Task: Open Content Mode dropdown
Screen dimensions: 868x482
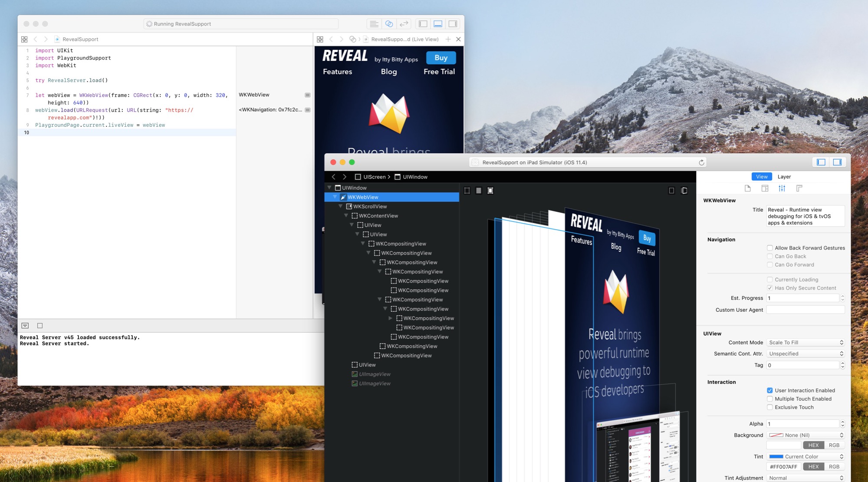Action: coord(806,343)
